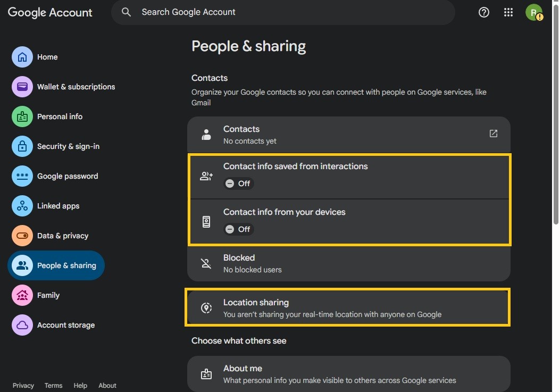The height and width of the screenshot is (392, 560).
Task: Click the Wallet & subscriptions card icon
Action: tap(22, 87)
